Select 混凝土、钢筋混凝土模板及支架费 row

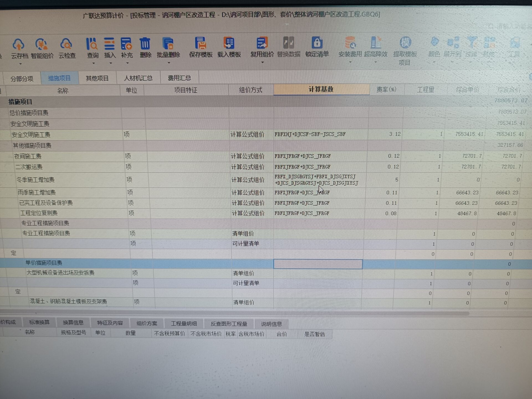pyautogui.click(x=266, y=302)
